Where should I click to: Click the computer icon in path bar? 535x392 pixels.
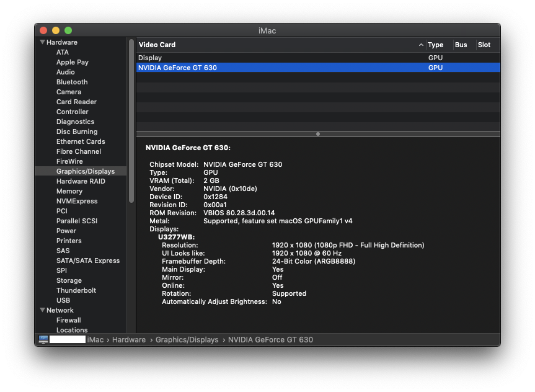click(x=43, y=339)
